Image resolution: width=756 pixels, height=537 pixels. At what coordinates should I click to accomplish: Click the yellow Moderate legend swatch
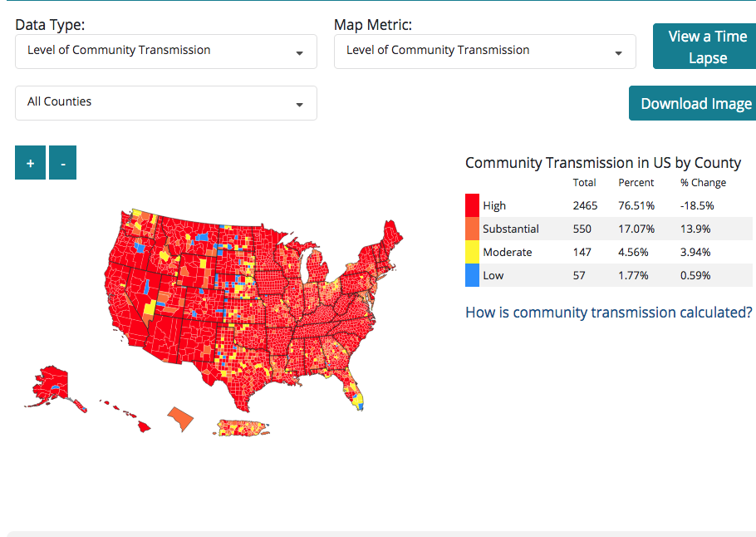point(472,252)
